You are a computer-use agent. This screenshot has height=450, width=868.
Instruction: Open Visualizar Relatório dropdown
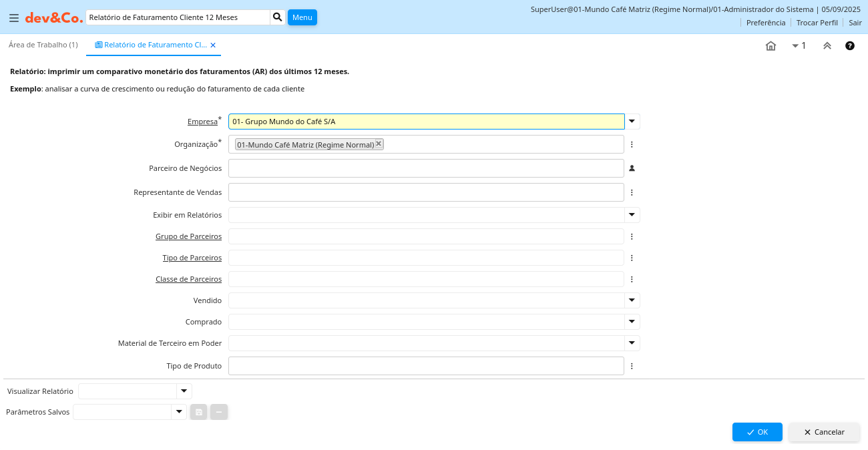(184, 391)
